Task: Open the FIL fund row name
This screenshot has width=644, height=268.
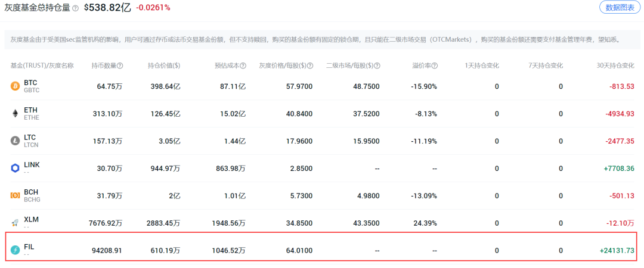Action: pos(29,247)
